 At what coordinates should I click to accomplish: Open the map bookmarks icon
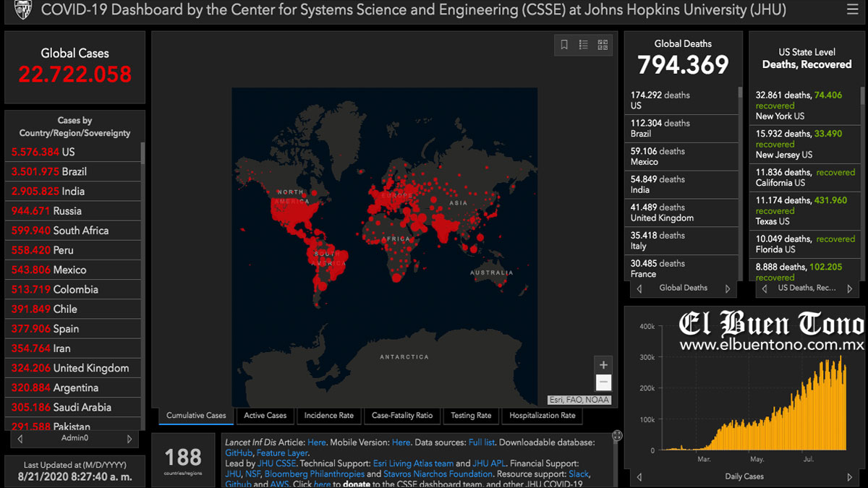(564, 45)
